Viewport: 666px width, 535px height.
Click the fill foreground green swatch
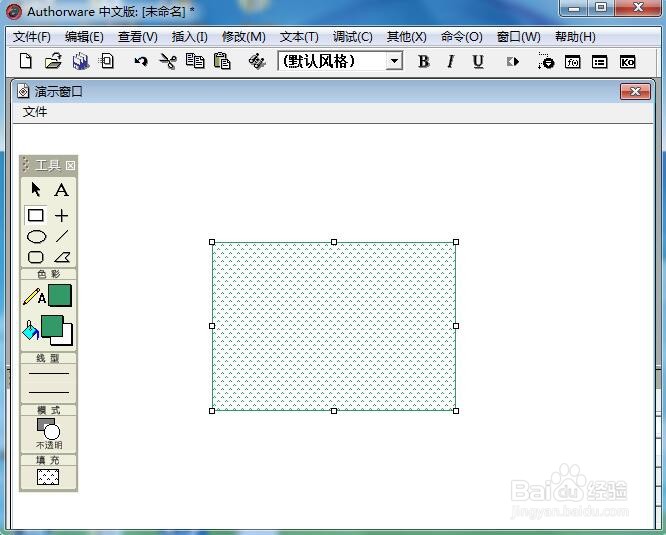tap(52, 326)
